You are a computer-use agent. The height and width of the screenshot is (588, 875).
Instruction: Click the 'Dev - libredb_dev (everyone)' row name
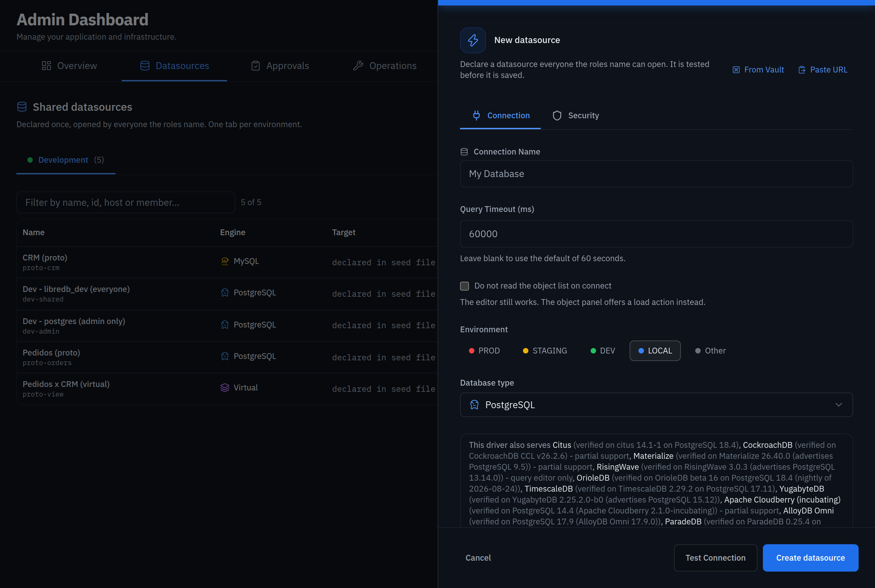(76, 289)
